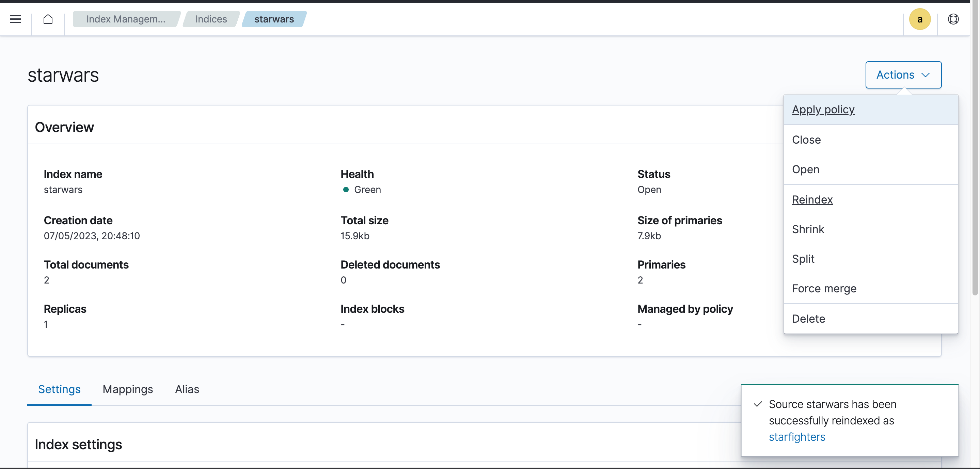Navigate to Indices breadcrumb

click(x=211, y=19)
